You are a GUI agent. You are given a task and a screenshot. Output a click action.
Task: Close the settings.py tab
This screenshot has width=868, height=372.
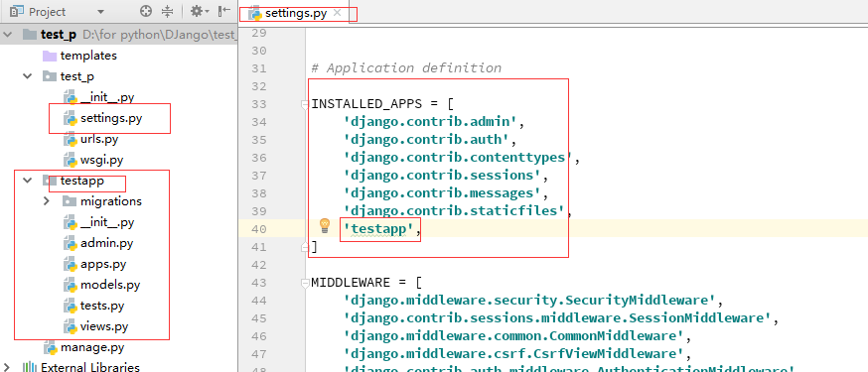click(x=337, y=13)
